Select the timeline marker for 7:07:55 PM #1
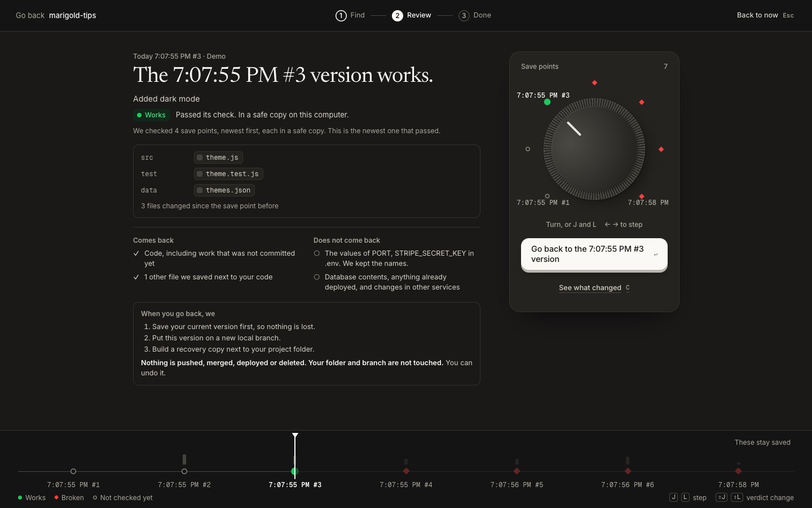Screen dimensions: 812x508 pos(73,471)
